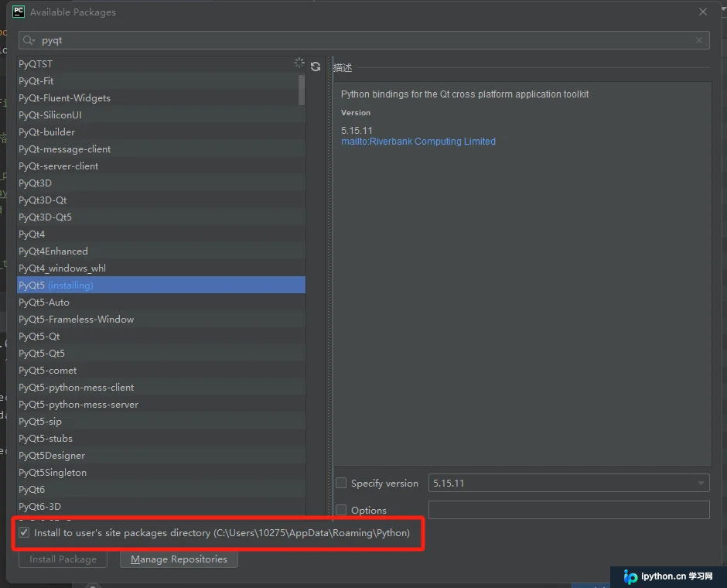727x588 pixels.
Task: Clear the pyqt search text
Action: 698,40
